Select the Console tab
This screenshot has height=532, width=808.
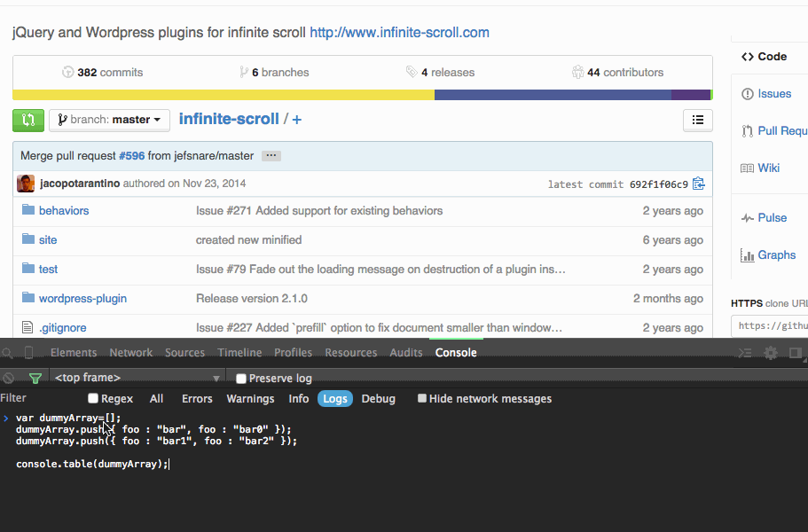point(456,353)
